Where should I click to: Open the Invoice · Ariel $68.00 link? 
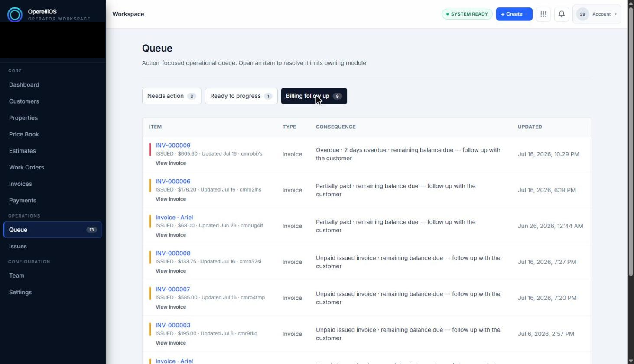pos(174,218)
